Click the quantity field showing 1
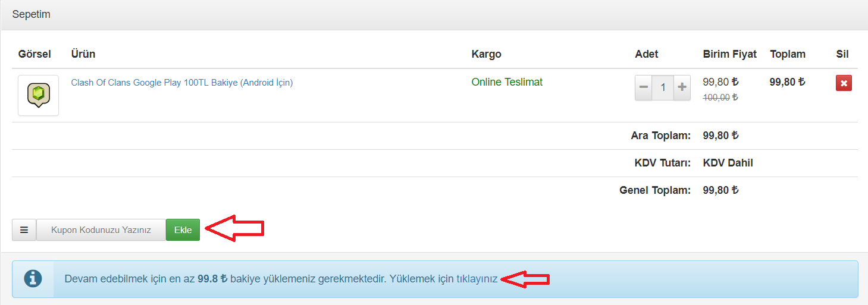The image size is (868, 305). (663, 87)
